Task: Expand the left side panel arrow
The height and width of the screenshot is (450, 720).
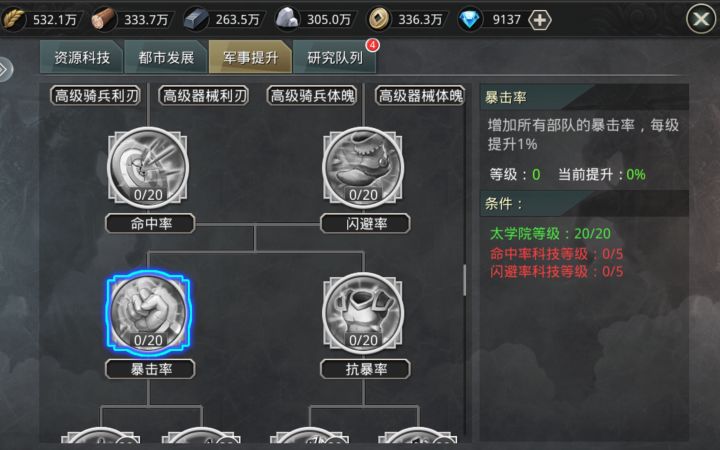Action: coord(4,69)
